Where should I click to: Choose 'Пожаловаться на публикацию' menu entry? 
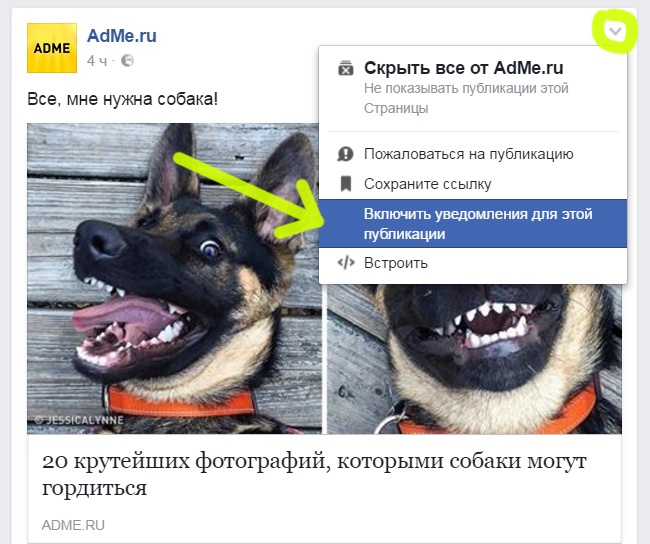point(468,154)
